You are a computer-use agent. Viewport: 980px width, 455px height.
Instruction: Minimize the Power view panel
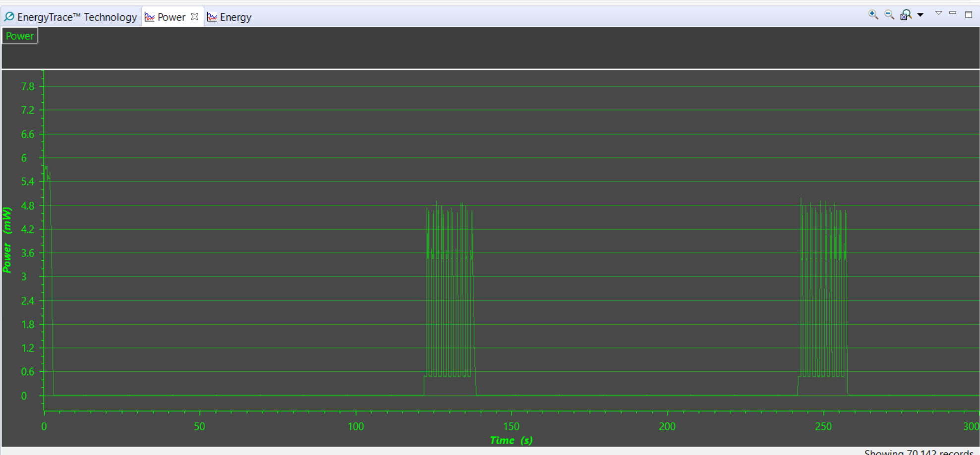[953, 13]
